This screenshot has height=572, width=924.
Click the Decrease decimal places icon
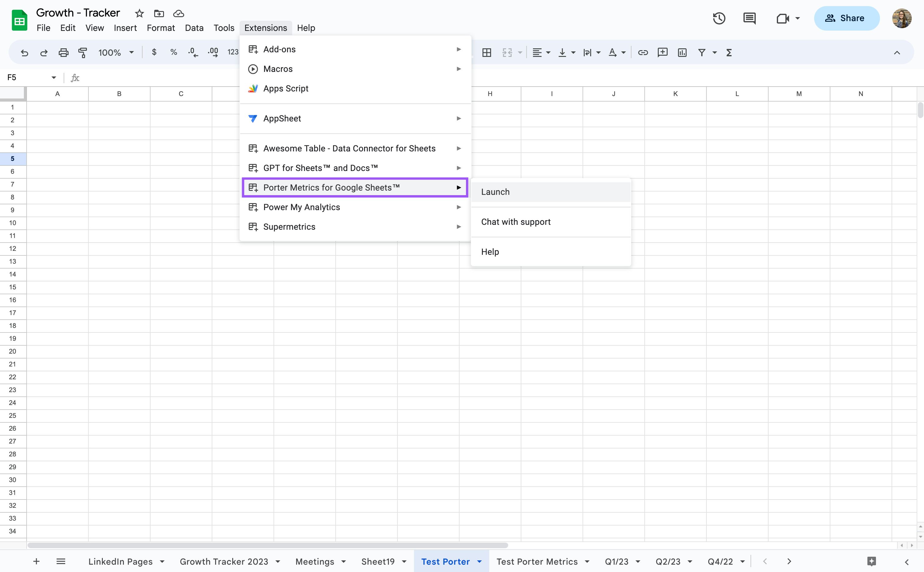point(193,52)
